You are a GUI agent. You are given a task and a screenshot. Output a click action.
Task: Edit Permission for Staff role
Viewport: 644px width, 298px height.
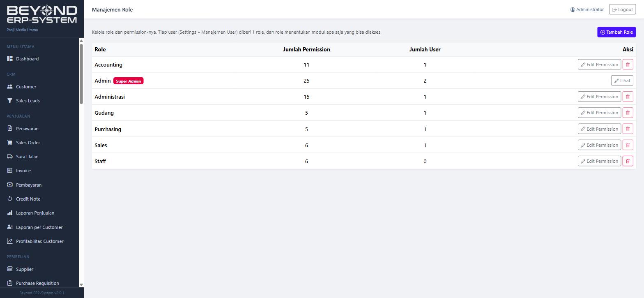599,161
